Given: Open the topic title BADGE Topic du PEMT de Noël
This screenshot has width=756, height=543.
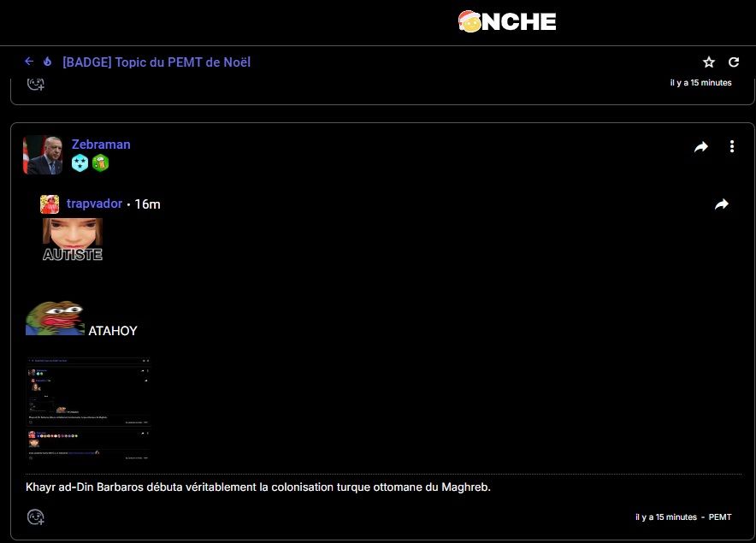Looking at the screenshot, I should coord(157,62).
